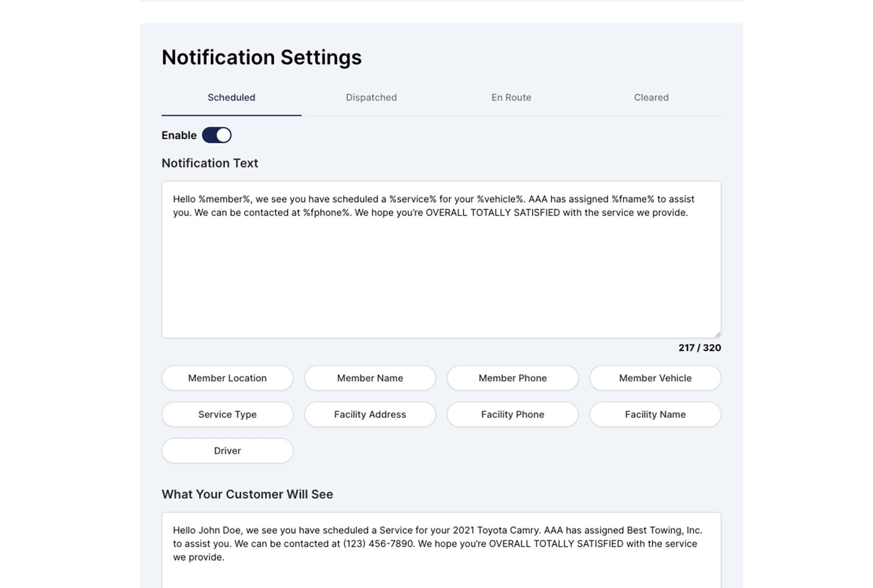Click the What Your Customer Will See heading

(x=247, y=494)
